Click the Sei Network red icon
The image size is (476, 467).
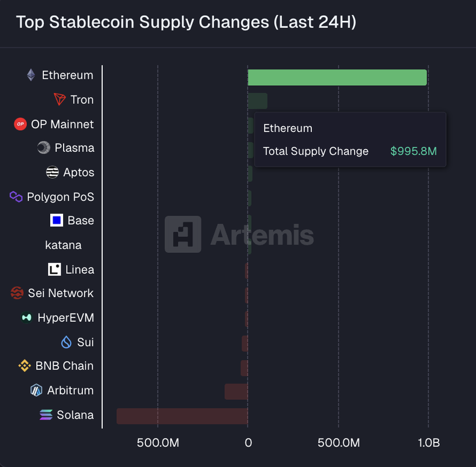coord(17,293)
